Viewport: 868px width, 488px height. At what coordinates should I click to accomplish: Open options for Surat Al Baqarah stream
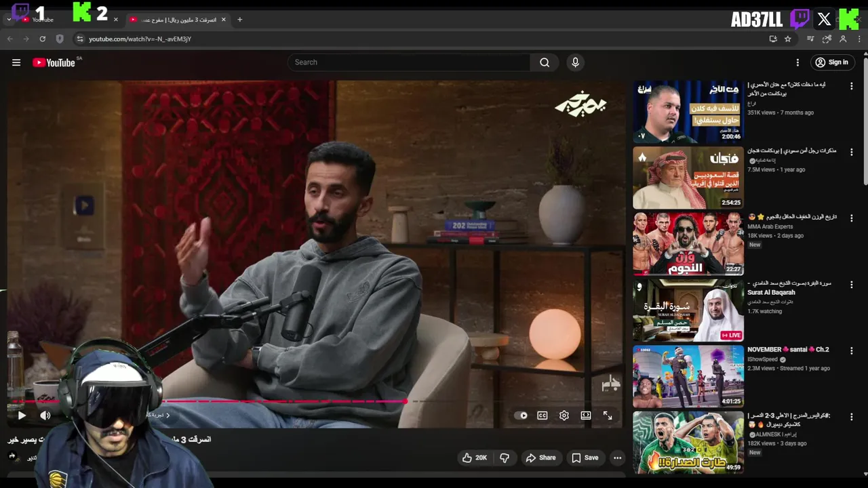tap(851, 285)
